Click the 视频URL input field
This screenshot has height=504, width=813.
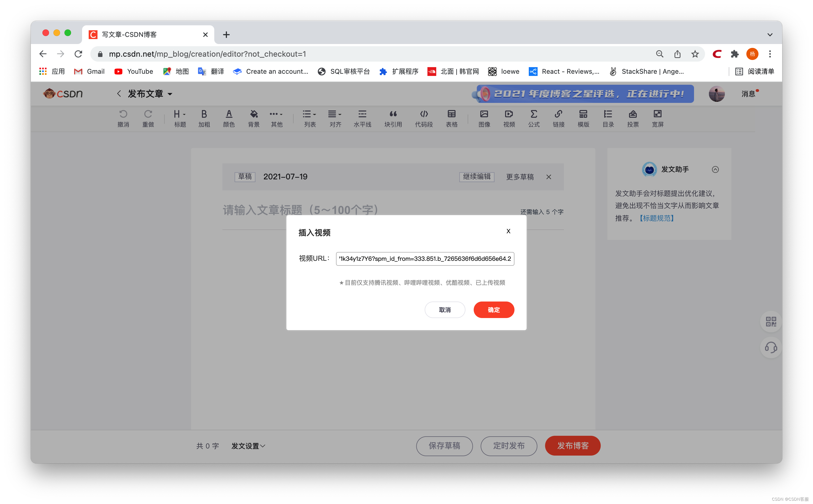(x=425, y=259)
